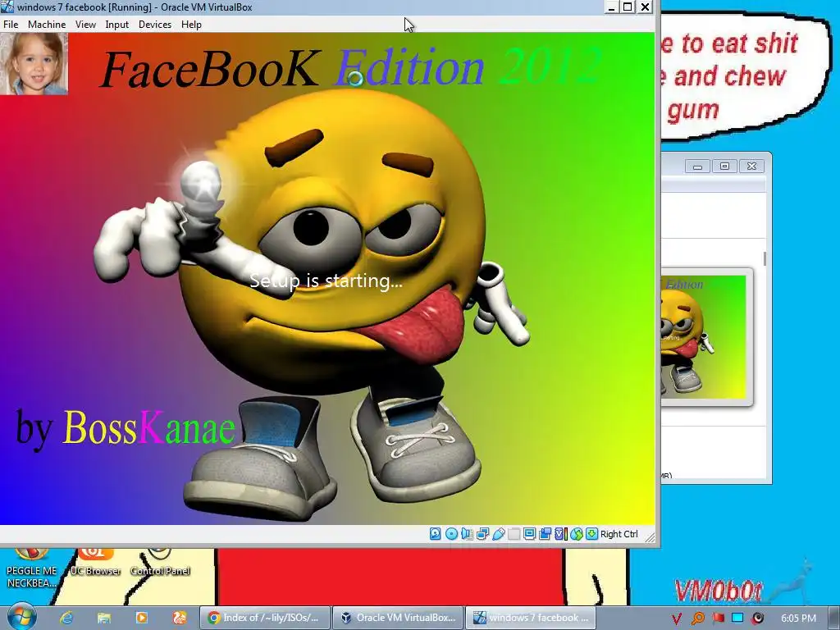Open Windows Media Player from the taskbar
Image resolution: width=840 pixels, height=630 pixels.
tap(141, 618)
